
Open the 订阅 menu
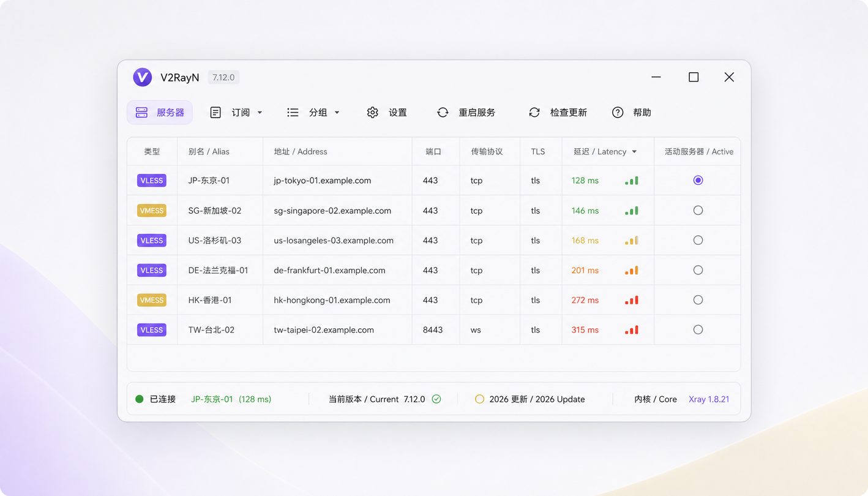point(236,113)
